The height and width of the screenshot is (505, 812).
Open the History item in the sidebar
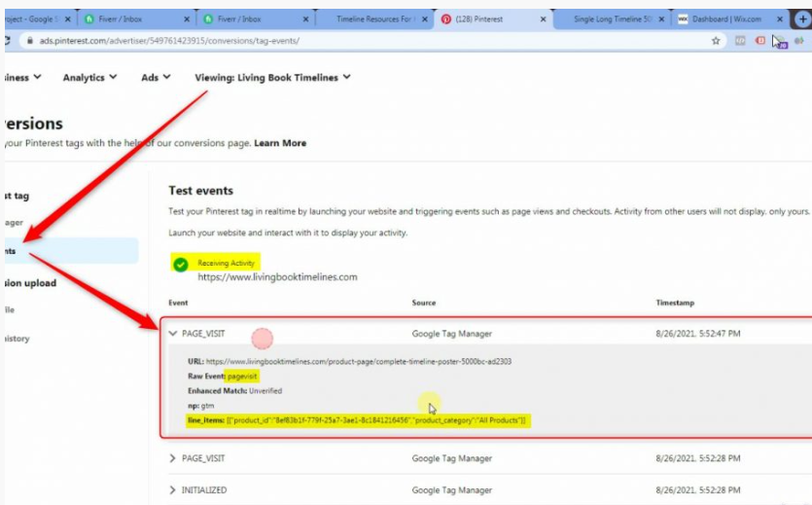[x=17, y=339]
